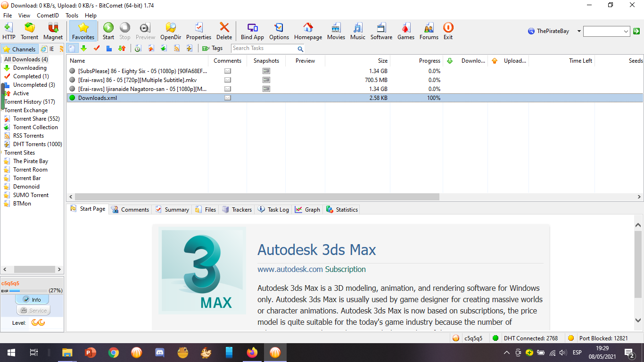644x362 pixels.
Task: Click the Homepage house icon
Action: tap(308, 31)
